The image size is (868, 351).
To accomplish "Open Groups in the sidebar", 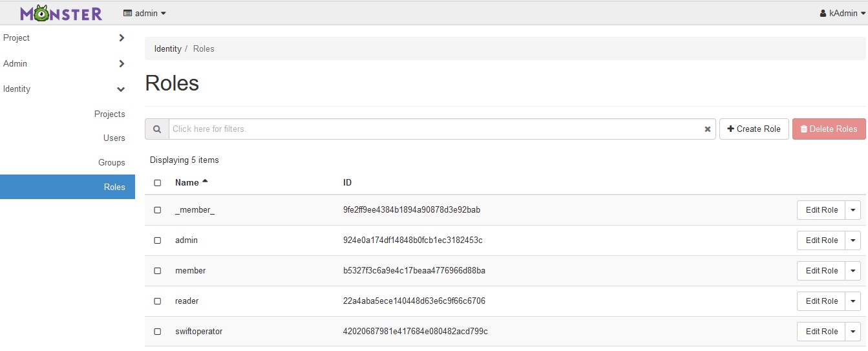I will [x=112, y=163].
